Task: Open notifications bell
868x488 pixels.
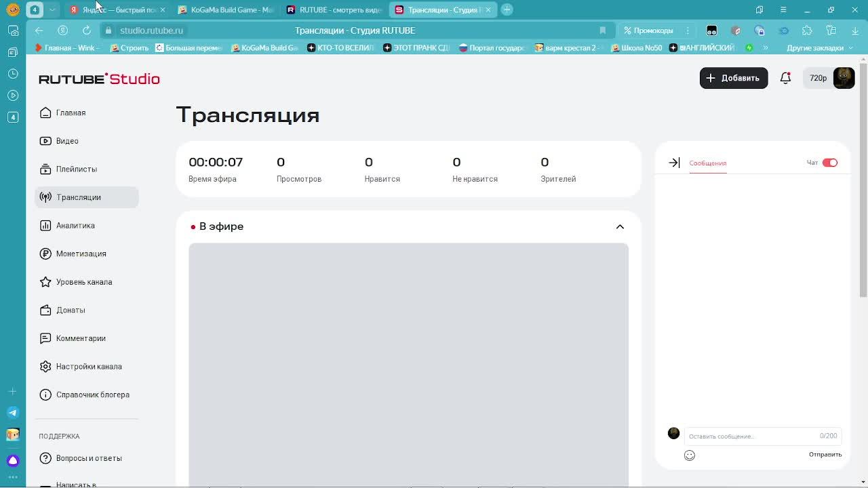Action: pyautogui.click(x=785, y=78)
